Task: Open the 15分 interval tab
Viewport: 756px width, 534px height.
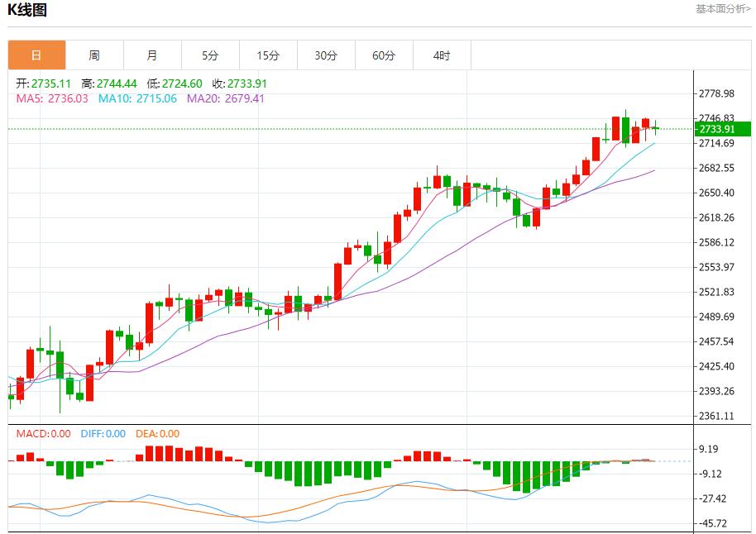Action: pyautogui.click(x=268, y=55)
